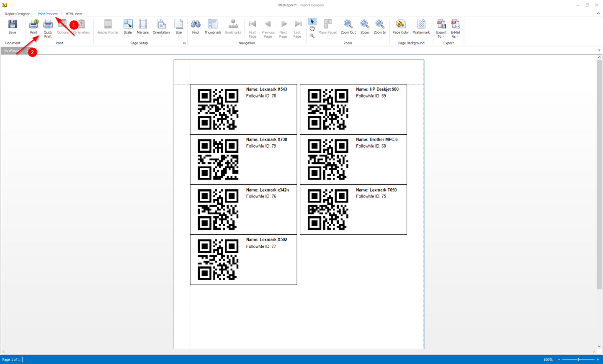Activate the small Magnifier tool
Viewport: 603px width, 364px height.
(x=312, y=36)
